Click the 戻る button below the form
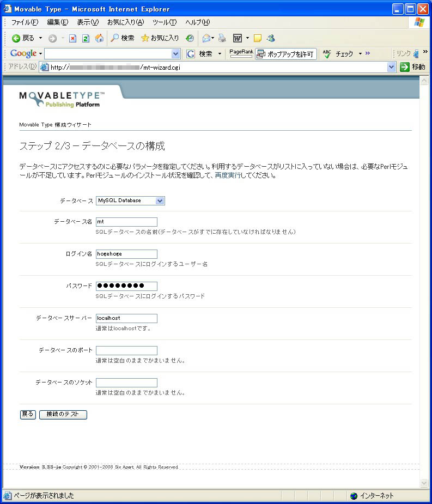The width and height of the screenshot is (432, 504). click(x=28, y=415)
